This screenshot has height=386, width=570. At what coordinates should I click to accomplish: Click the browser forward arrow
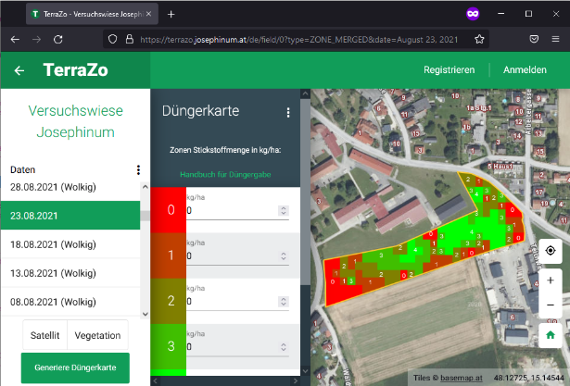tap(36, 39)
